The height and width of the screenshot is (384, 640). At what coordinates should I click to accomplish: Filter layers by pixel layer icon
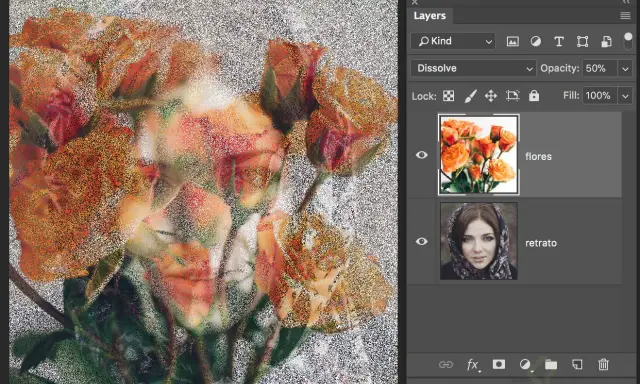coord(513,41)
